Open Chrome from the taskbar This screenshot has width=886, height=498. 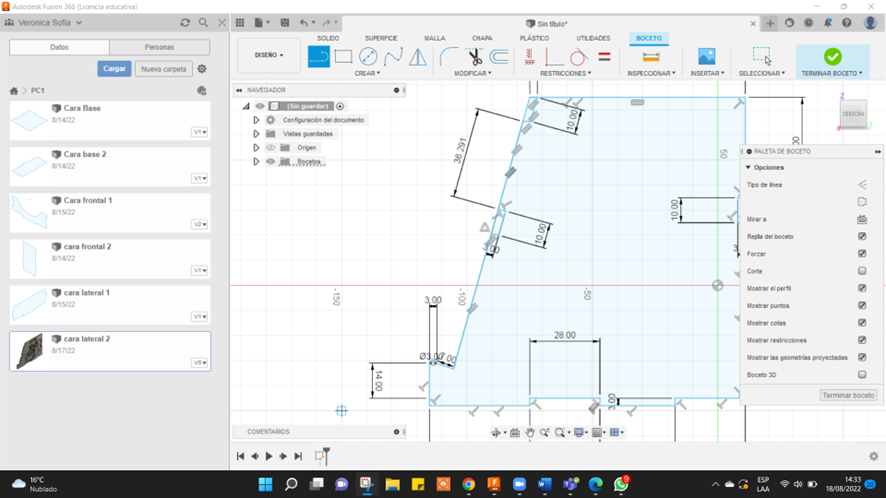pos(468,484)
